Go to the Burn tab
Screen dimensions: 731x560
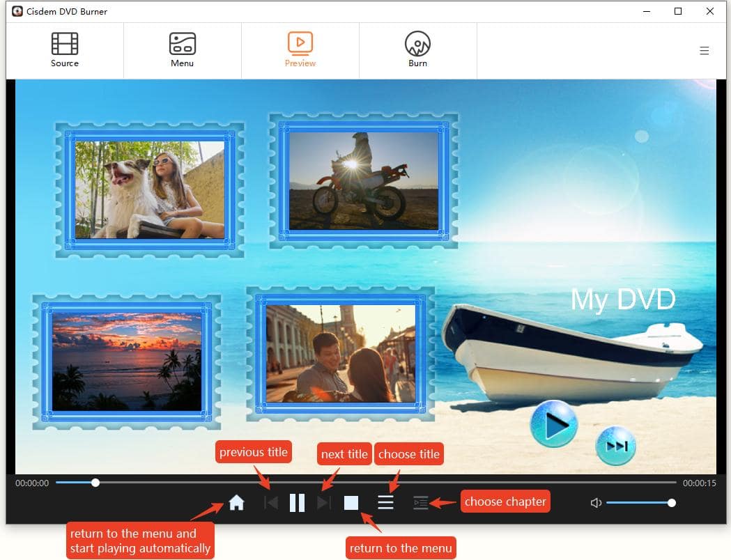coord(417,50)
